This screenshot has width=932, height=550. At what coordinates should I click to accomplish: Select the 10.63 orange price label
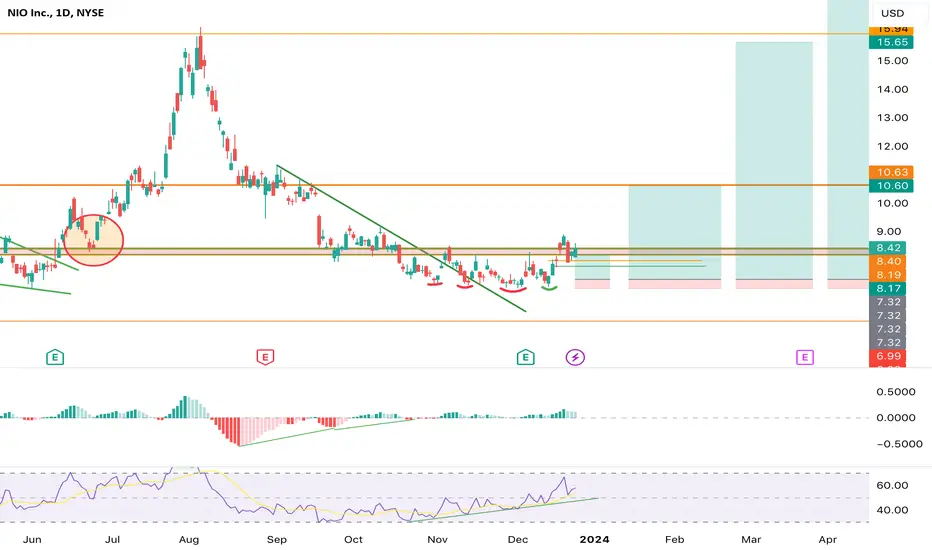891,172
